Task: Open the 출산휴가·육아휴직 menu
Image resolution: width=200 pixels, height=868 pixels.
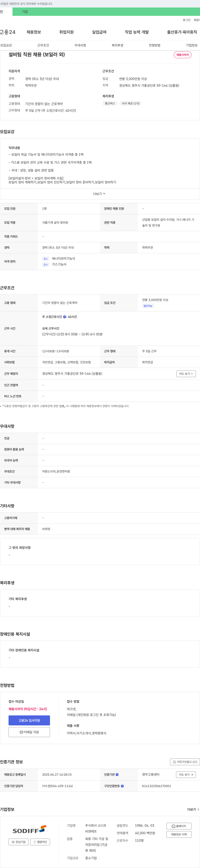Action: [182, 32]
